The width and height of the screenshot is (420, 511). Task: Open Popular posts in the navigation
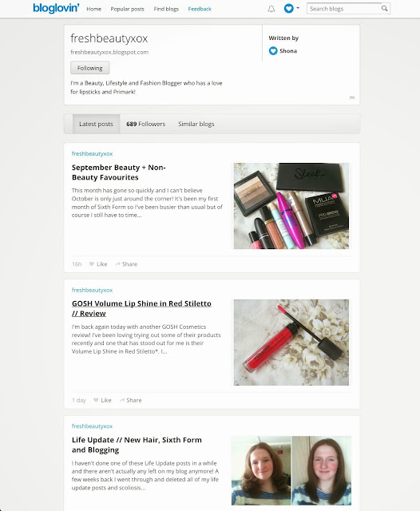[x=127, y=9]
